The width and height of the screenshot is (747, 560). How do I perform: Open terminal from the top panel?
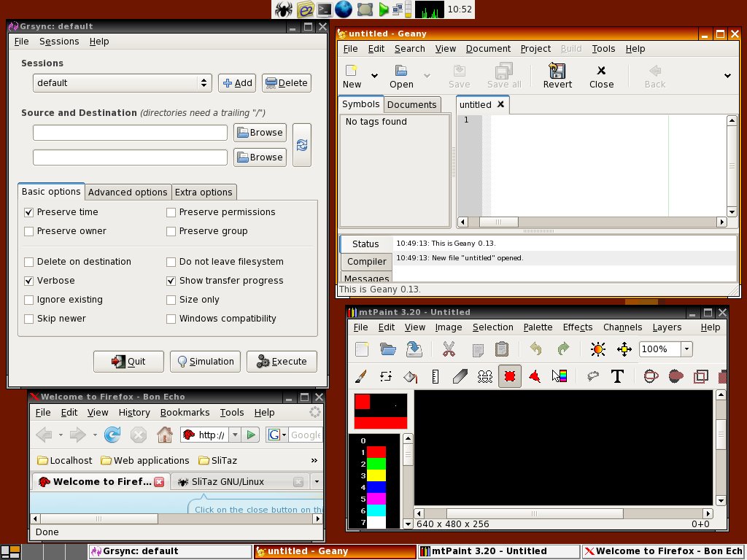[325, 9]
